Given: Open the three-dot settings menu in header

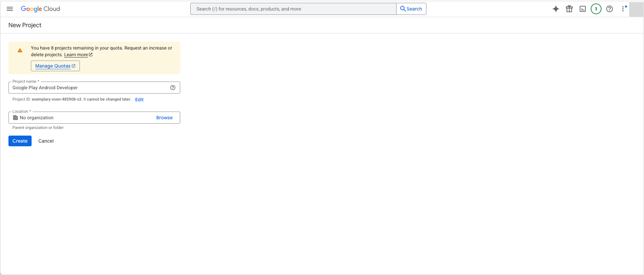Looking at the screenshot, I should (x=623, y=9).
